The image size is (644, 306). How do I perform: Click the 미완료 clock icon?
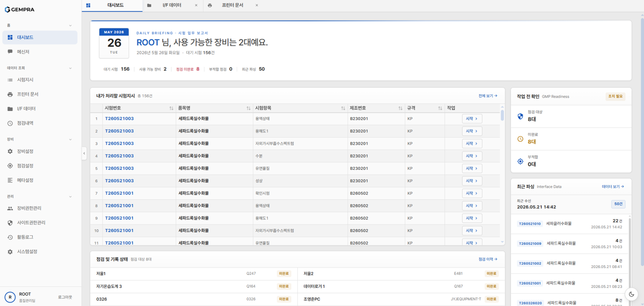pos(520,139)
